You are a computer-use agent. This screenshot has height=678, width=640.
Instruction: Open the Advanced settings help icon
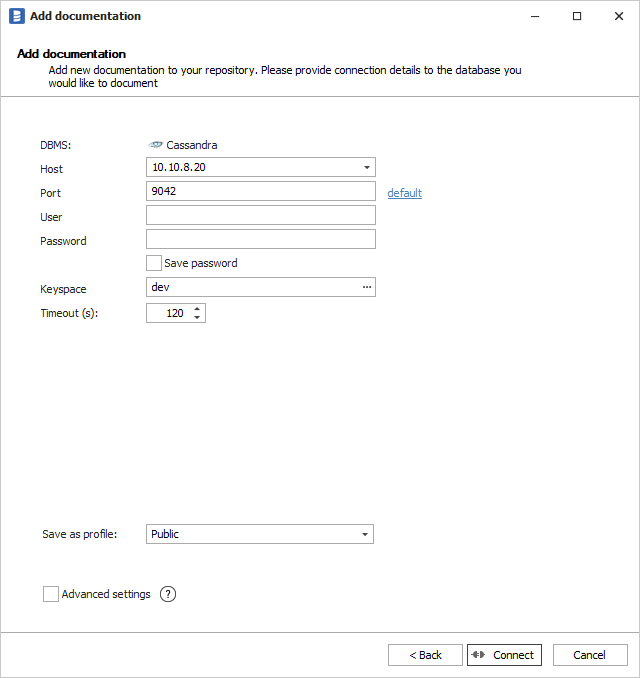(x=168, y=594)
